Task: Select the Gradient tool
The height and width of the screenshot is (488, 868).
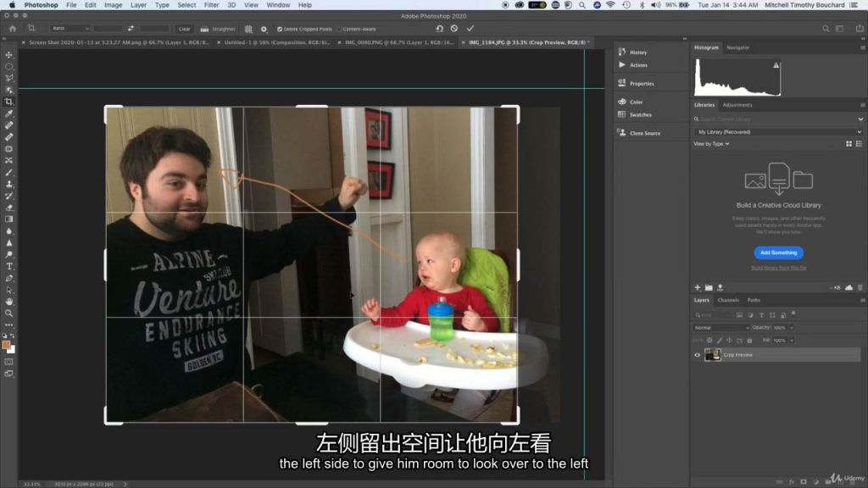Action: [8, 219]
